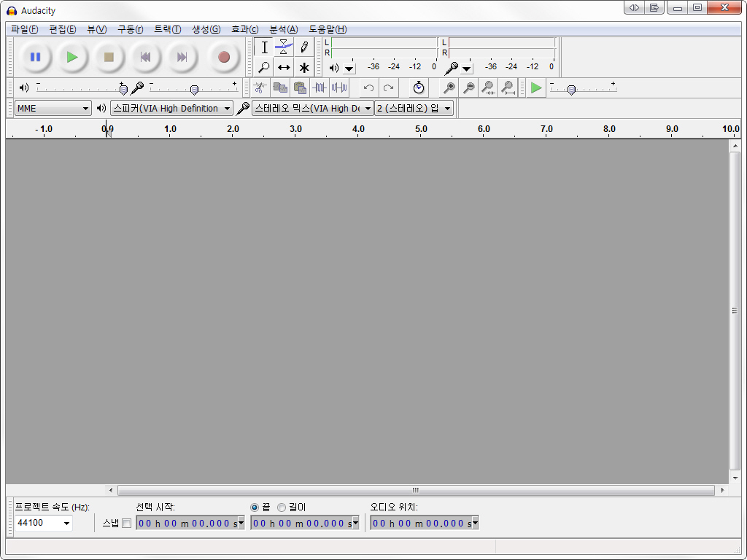
Task: Select the Zoom magnifier tool
Action: 264,67
